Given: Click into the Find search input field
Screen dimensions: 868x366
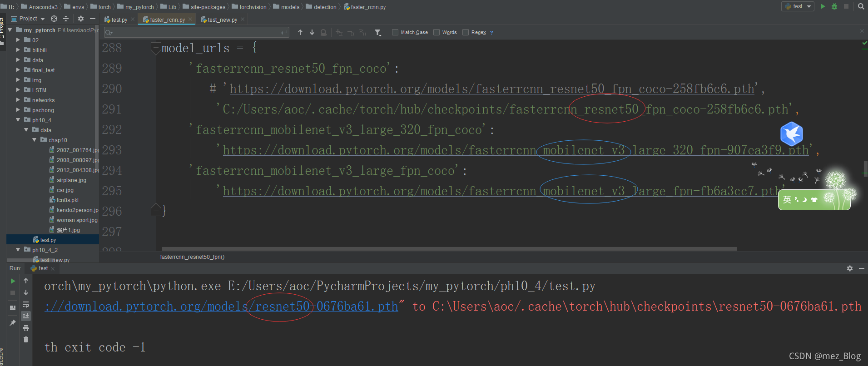Looking at the screenshot, I should 197,32.
